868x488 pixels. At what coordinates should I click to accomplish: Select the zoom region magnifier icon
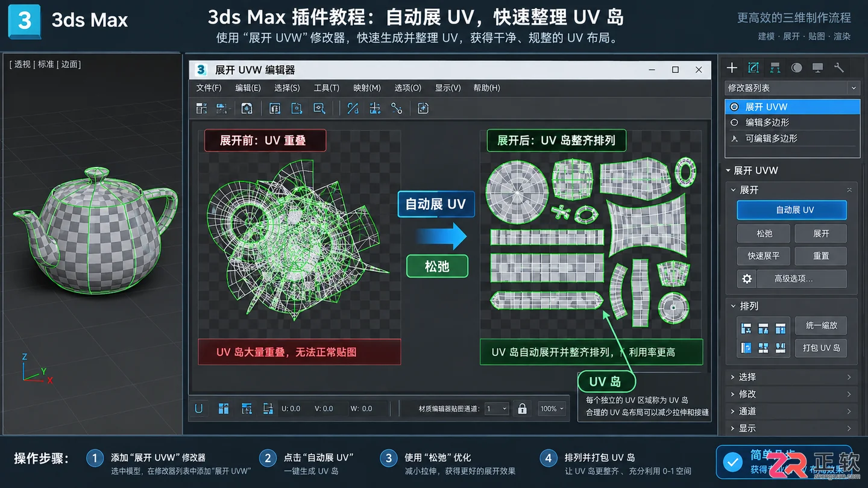(319, 108)
